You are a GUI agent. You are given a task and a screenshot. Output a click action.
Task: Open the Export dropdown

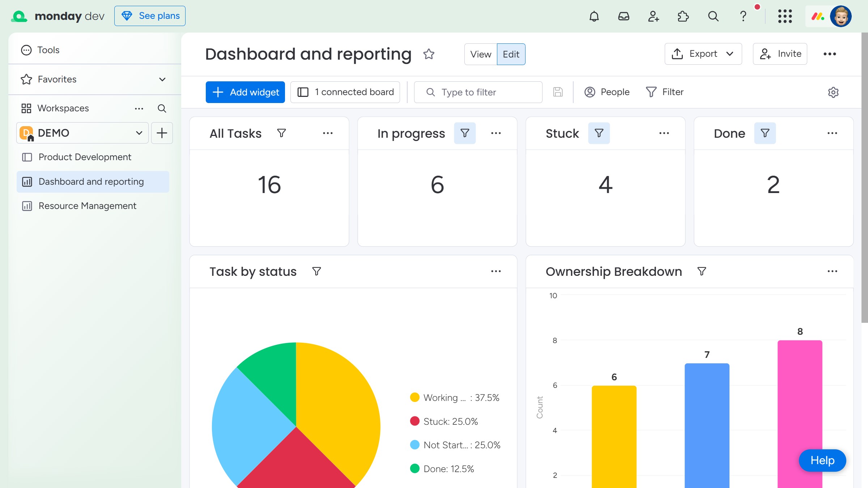coord(703,54)
